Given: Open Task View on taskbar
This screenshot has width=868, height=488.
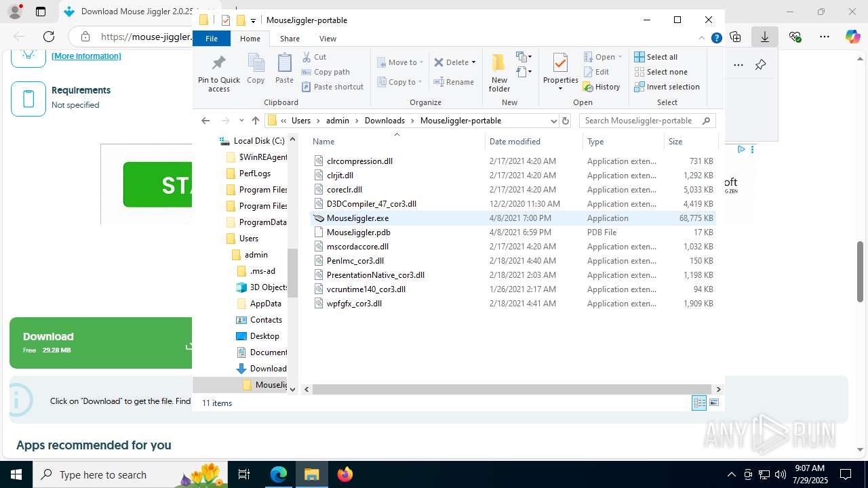Looking at the screenshot, I should (x=245, y=474).
